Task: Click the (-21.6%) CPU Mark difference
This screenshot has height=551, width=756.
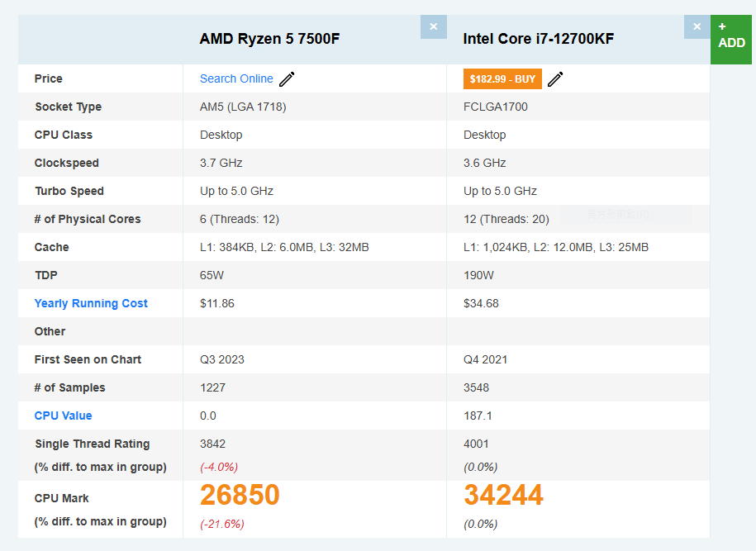Action: 222,524
